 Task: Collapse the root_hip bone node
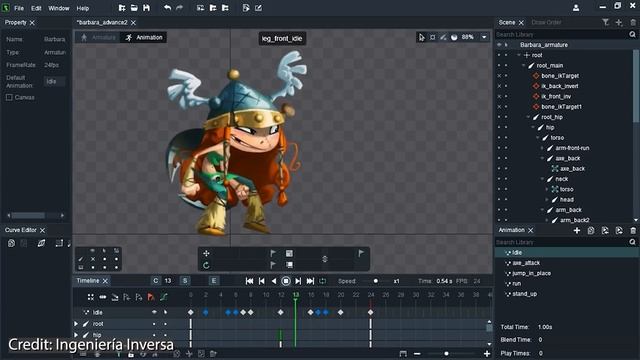click(529, 117)
